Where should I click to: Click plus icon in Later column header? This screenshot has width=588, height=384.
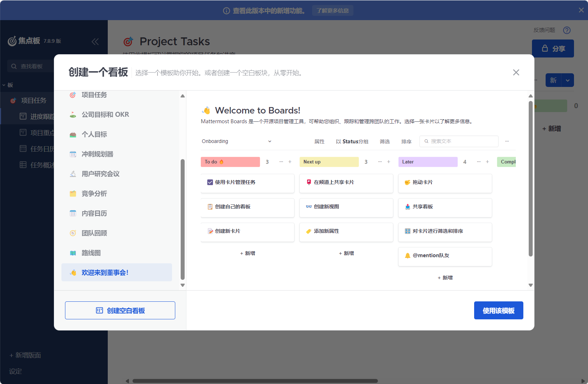(487, 162)
